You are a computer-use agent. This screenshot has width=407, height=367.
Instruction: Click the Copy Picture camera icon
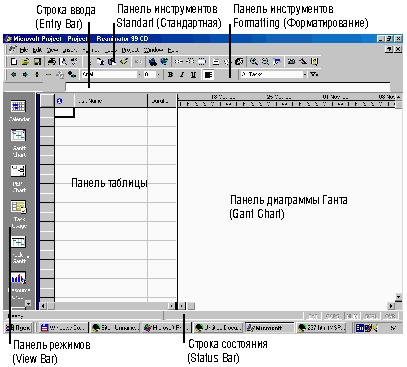point(291,62)
